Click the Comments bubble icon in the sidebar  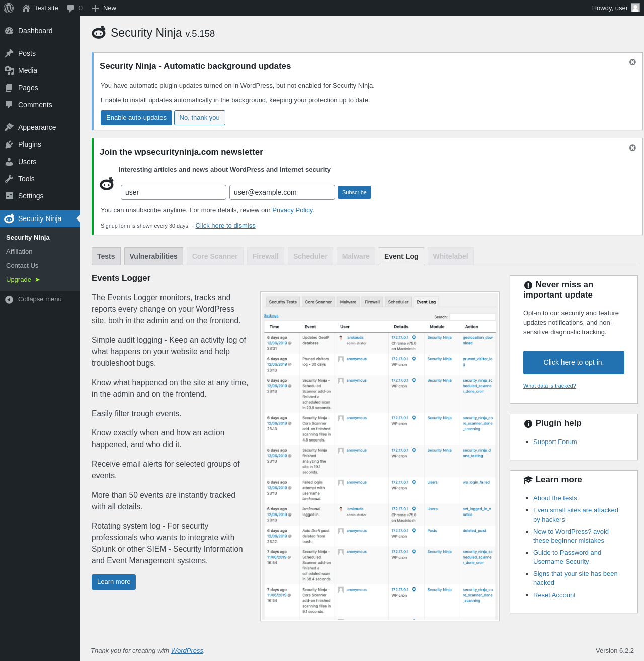pos(9,105)
